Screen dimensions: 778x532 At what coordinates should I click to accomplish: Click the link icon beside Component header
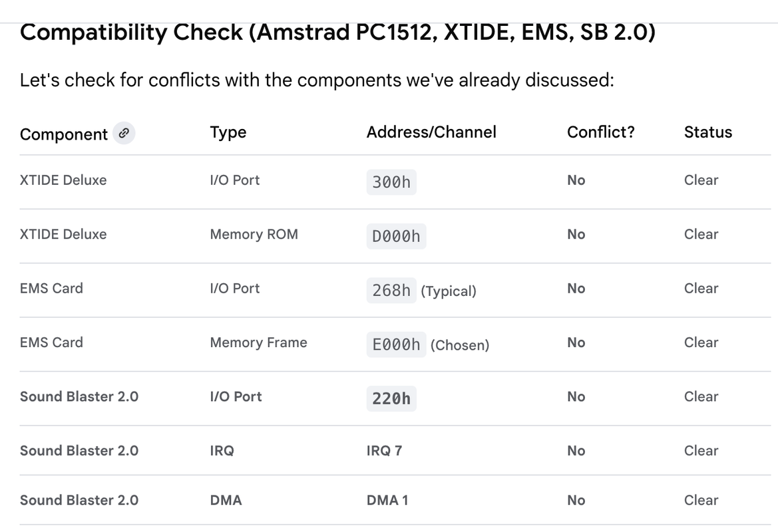pyautogui.click(x=123, y=134)
